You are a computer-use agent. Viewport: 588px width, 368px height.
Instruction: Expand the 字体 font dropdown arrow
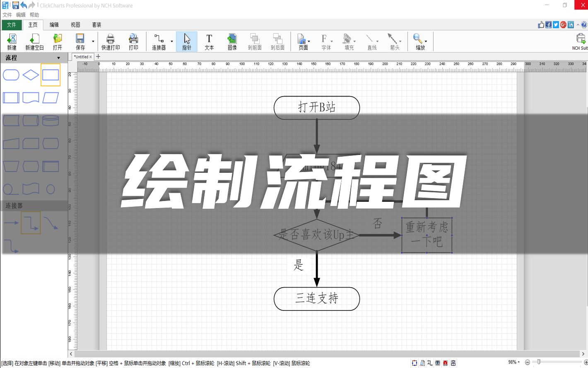click(x=332, y=41)
